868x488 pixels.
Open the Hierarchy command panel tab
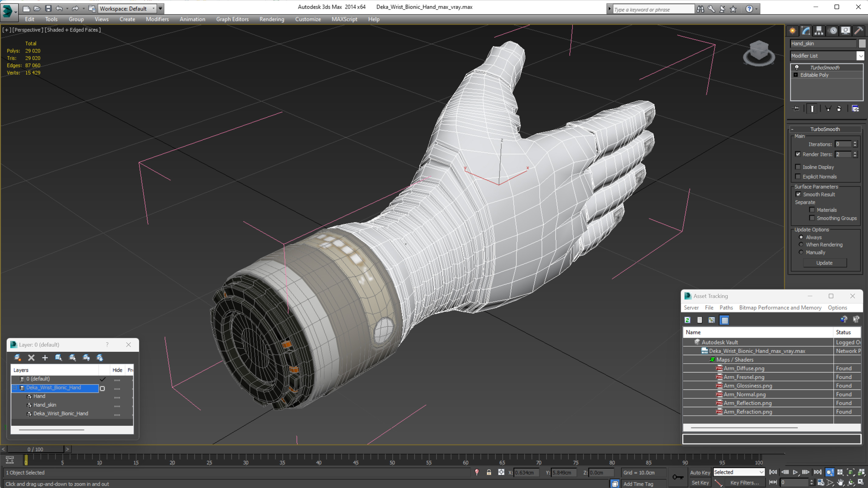[819, 31]
